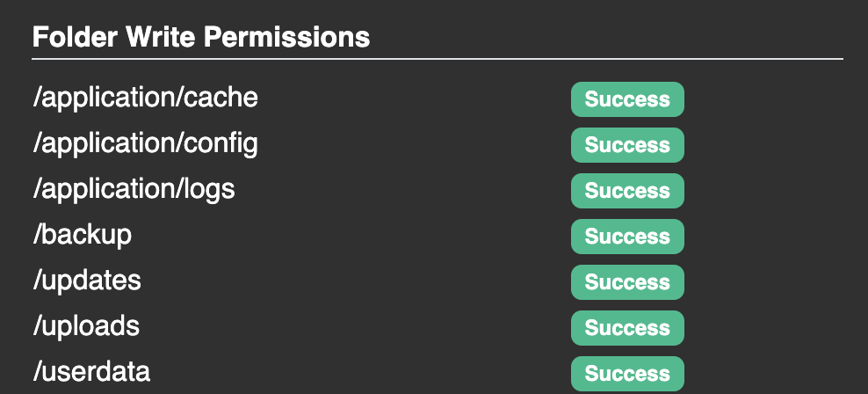Image resolution: width=868 pixels, height=394 pixels.
Task: Click the Success badge for /application/logs
Action: (627, 191)
